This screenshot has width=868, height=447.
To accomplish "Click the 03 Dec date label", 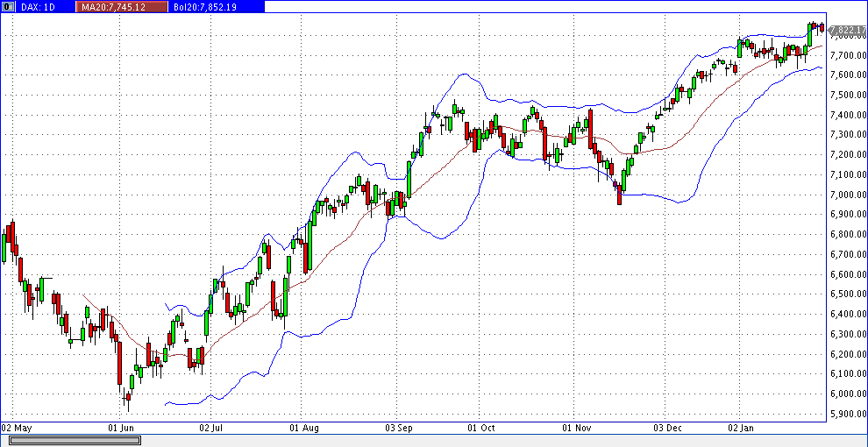I will click(x=667, y=429).
